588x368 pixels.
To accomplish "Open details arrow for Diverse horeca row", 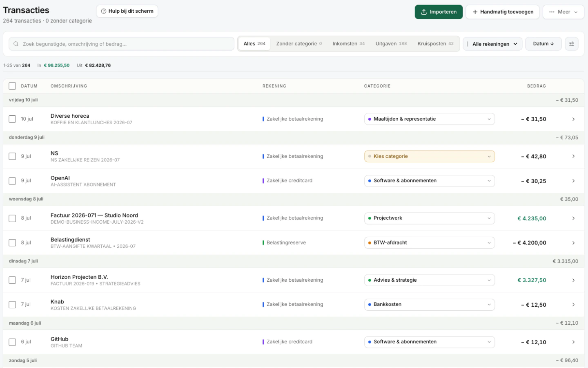I will 573,119.
